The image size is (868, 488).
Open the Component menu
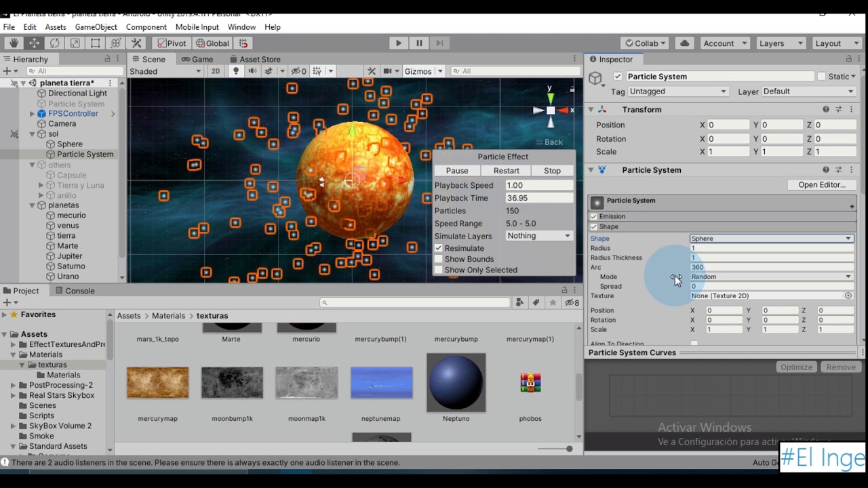[146, 27]
